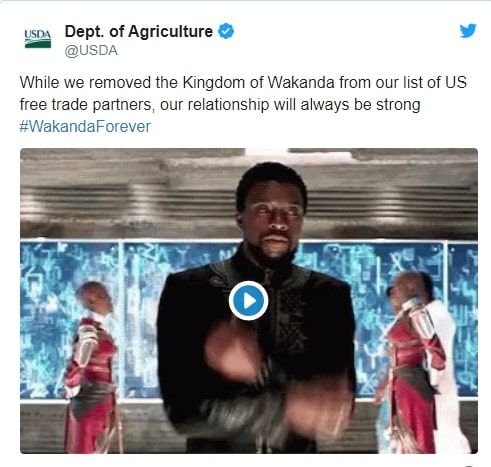Click the left red-armored guard in the video
This screenshot has height=467, width=491.
[x=91, y=367]
